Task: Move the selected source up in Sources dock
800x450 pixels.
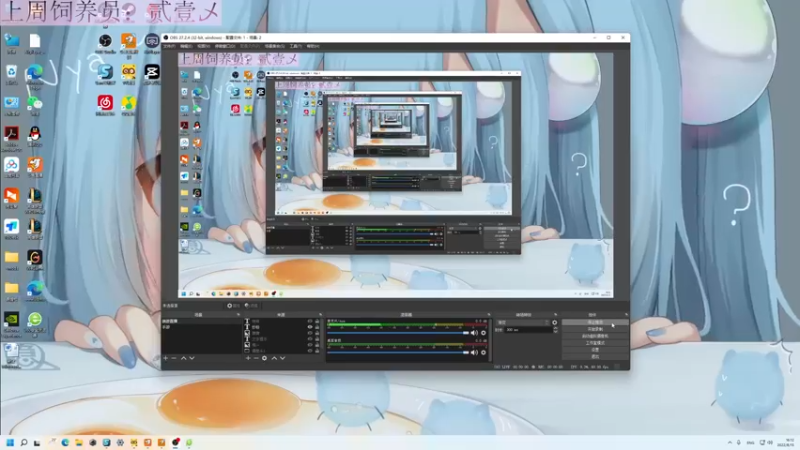Action: [x=274, y=358]
